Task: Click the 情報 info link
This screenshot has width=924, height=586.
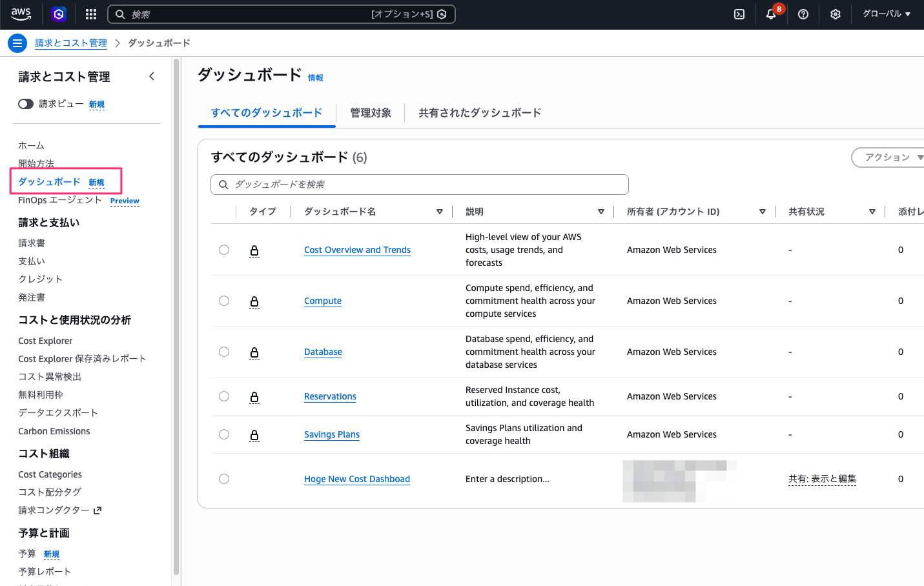Action: (316, 78)
